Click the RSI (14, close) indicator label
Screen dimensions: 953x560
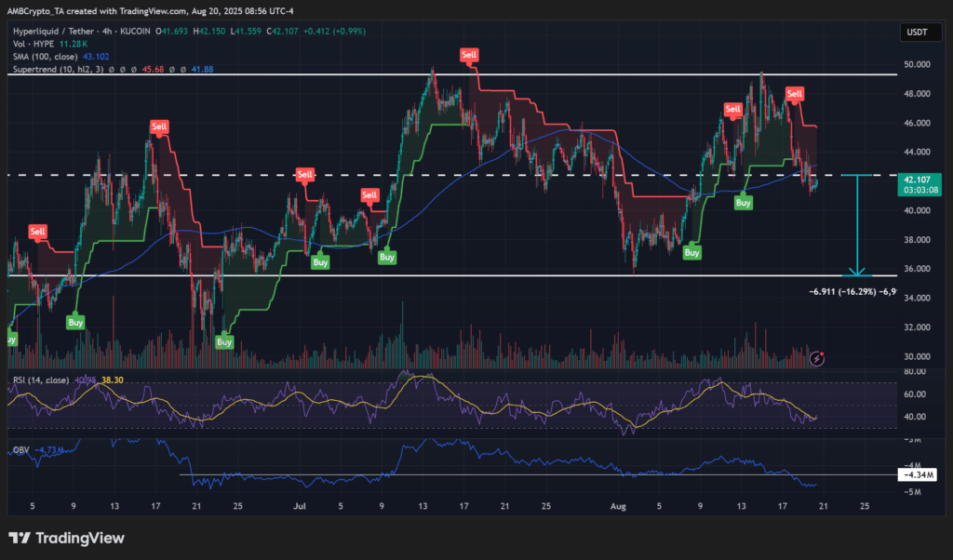tap(42, 380)
